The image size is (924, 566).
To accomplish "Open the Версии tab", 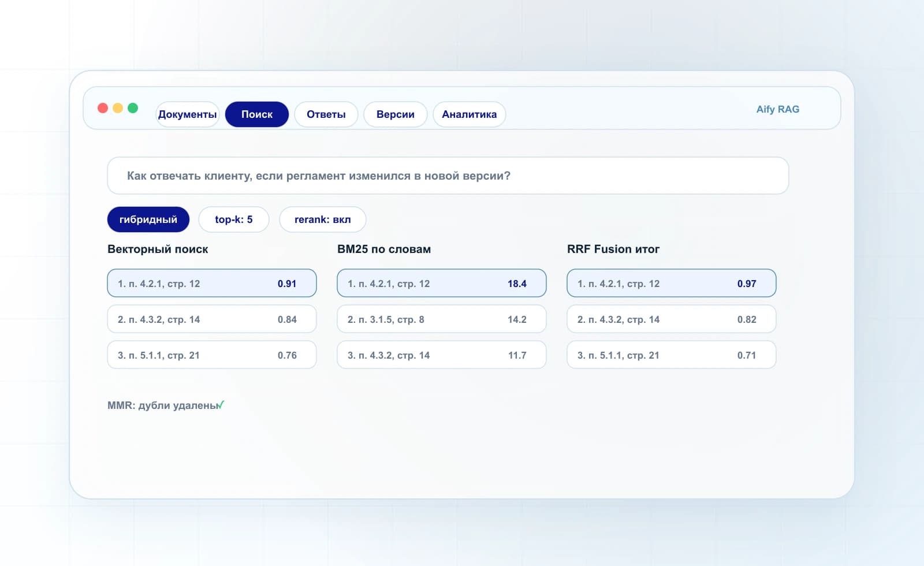I will (x=396, y=114).
